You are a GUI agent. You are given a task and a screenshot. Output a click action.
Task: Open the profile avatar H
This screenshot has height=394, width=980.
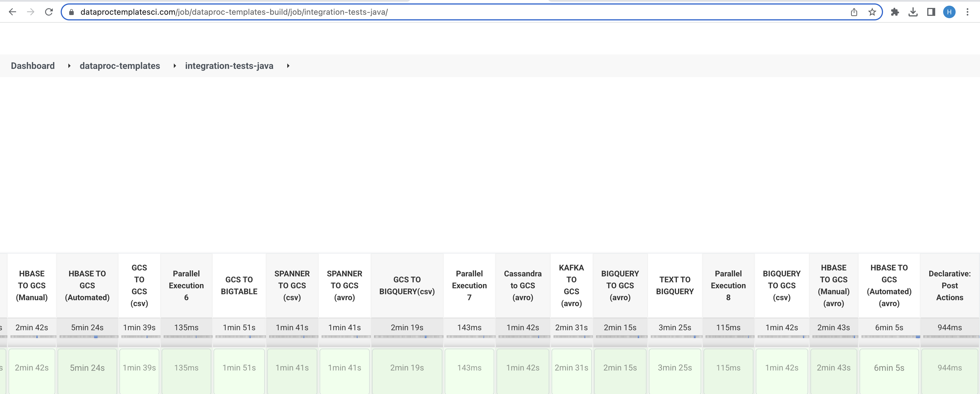click(x=949, y=12)
